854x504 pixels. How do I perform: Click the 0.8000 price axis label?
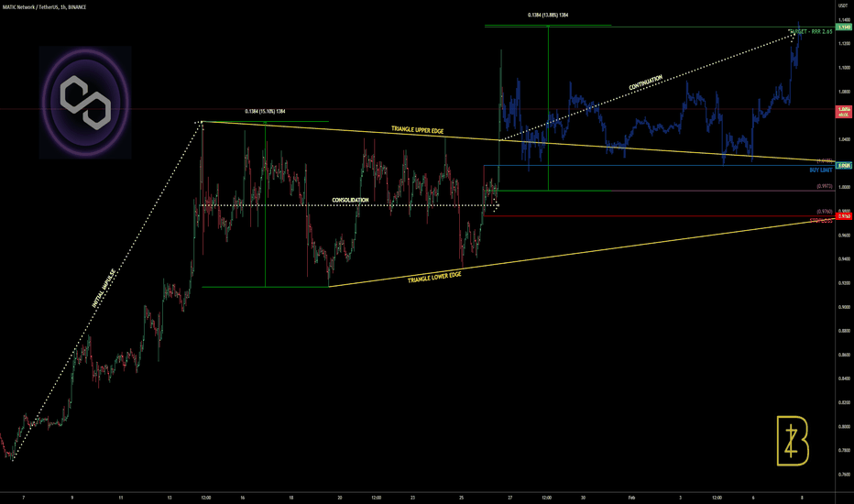point(845,427)
